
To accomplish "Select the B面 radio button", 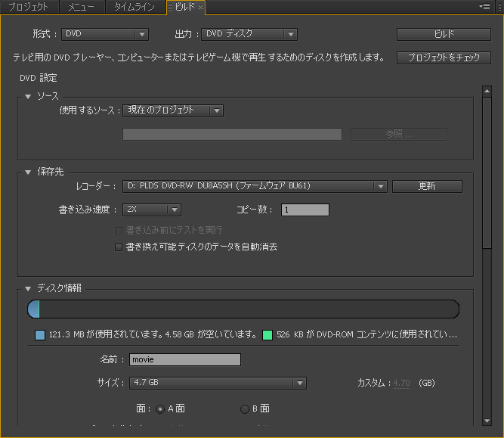I will coord(244,408).
